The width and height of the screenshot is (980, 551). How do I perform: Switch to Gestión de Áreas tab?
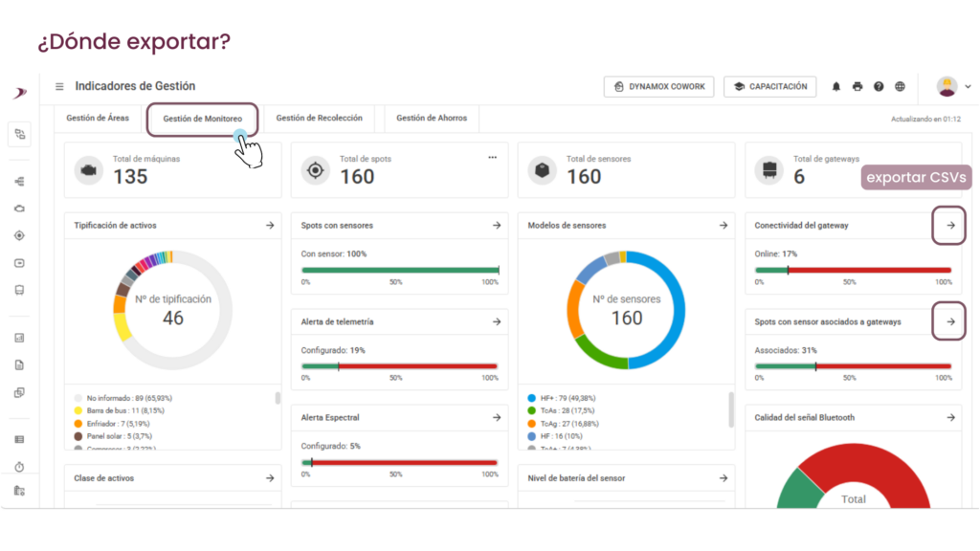[98, 118]
